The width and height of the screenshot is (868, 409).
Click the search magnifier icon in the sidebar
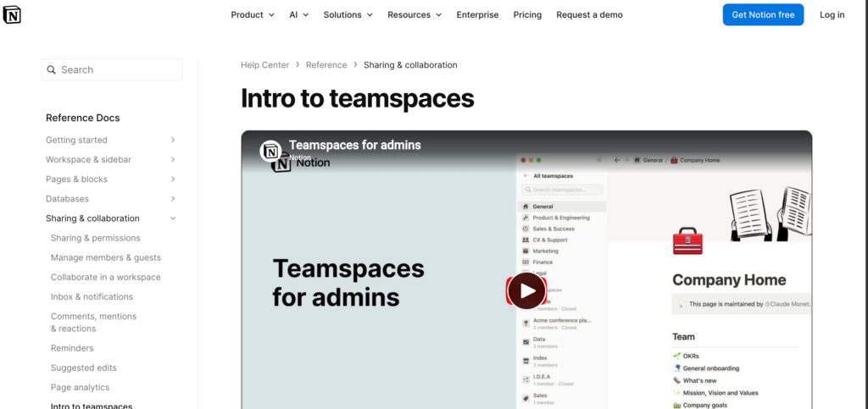pyautogui.click(x=52, y=69)
